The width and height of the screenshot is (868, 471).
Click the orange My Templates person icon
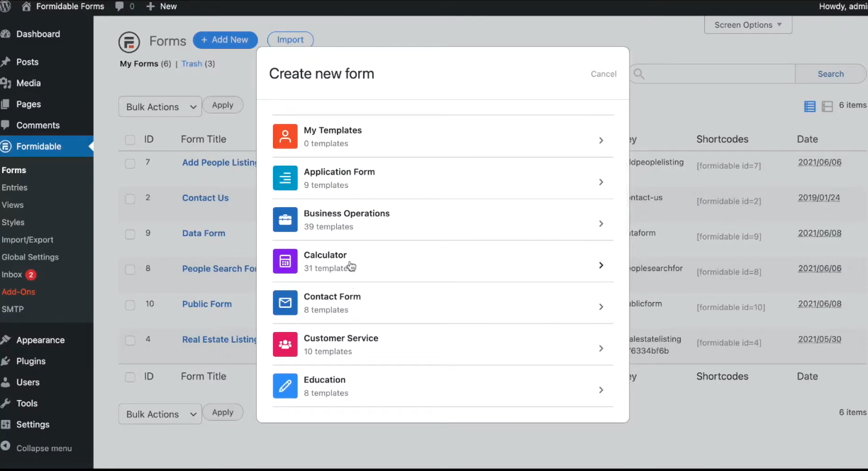coord(285,136)
